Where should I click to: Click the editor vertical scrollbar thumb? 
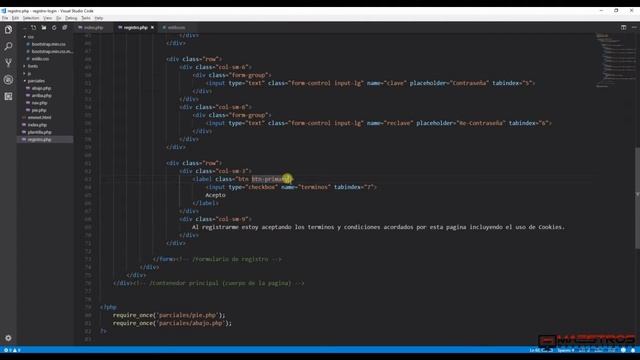pos(637,198)
